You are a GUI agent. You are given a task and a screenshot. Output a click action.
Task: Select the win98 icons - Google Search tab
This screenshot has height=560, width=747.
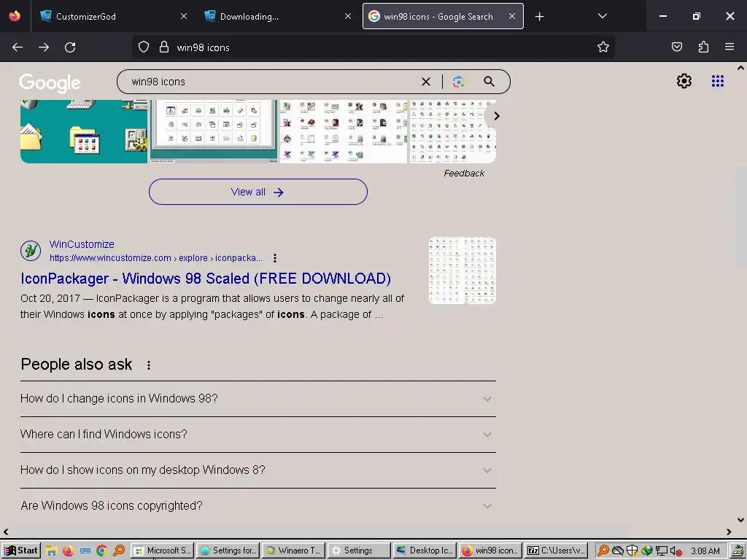(443, 16)
